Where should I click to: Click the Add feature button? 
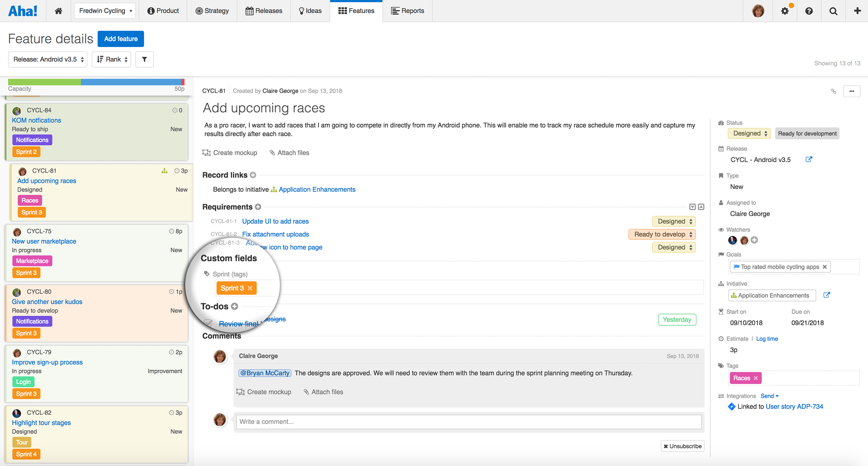point(120,38)
